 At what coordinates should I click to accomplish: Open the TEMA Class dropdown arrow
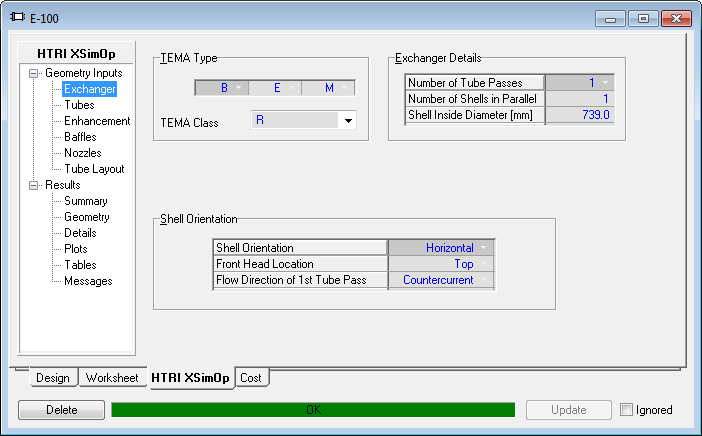[x=348, y=120]
